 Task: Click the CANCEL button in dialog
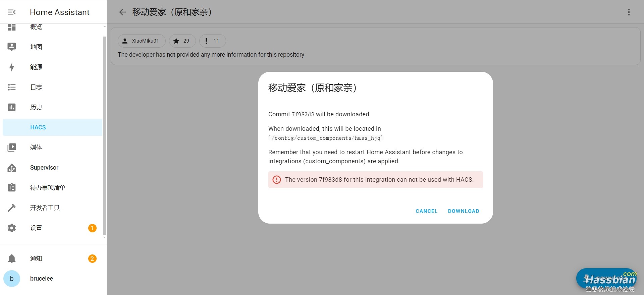point(427,211)
